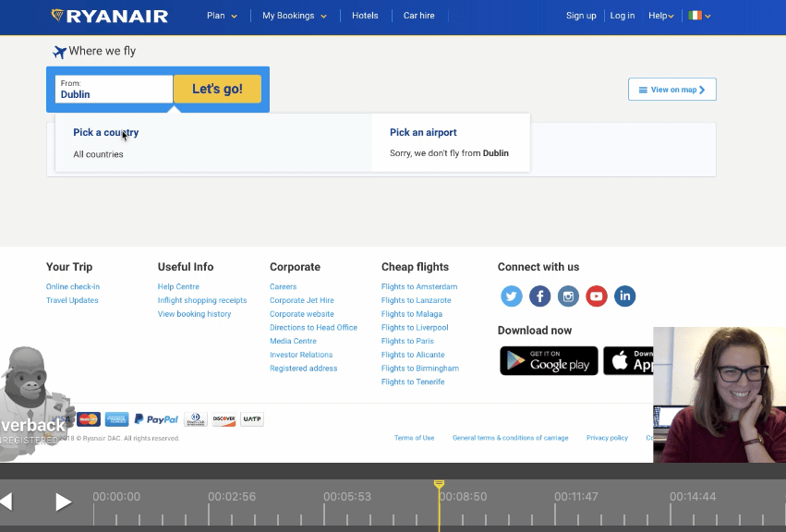
Task: Select the Mastercard payment icon
Action: coord(88,418)
